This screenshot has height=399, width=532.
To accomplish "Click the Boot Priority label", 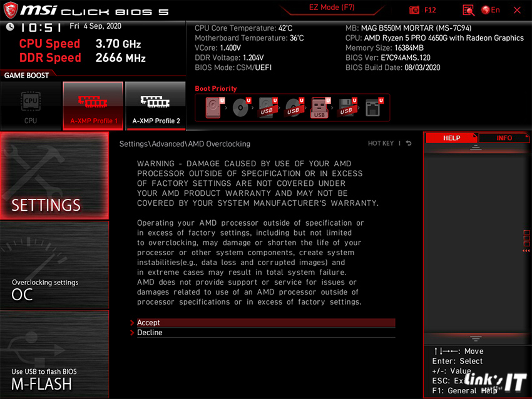I will click(216, 88).
